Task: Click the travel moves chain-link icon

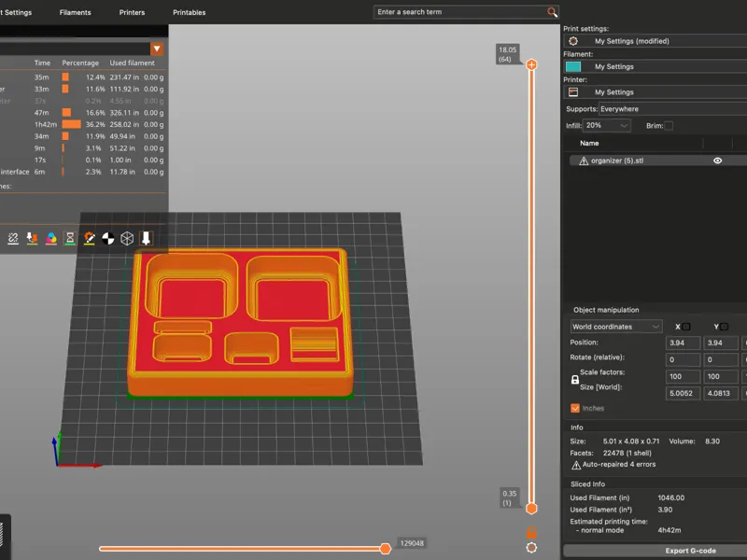Action: 13,238
